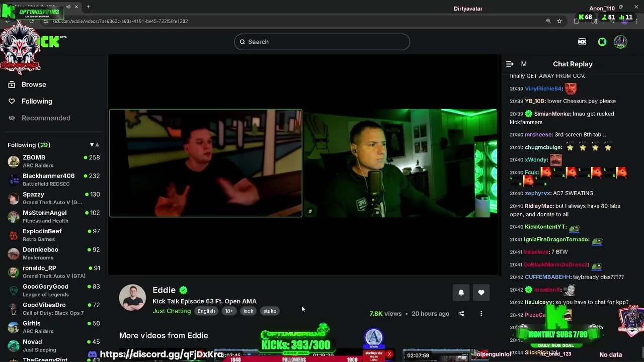Click GoodGaryGood avatar icon
Viewport: 644px width, 362px height.
coord(14,290)
